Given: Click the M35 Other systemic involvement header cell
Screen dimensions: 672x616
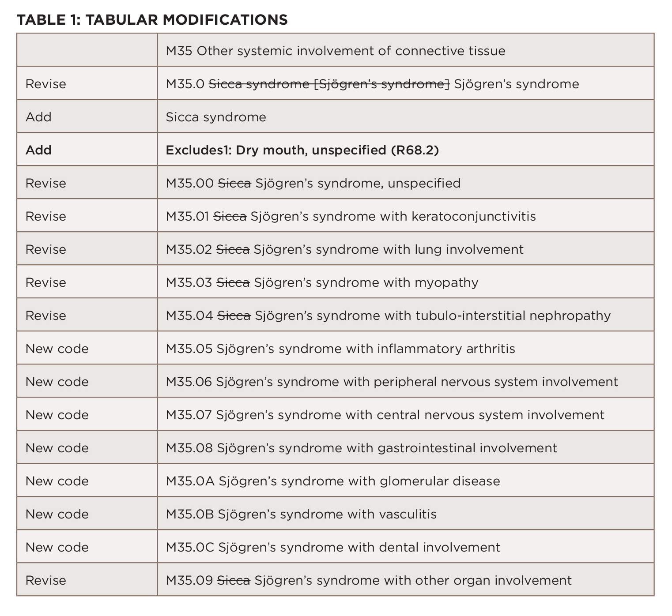Looking at the screenshot, I should click(x=336, y=51).
